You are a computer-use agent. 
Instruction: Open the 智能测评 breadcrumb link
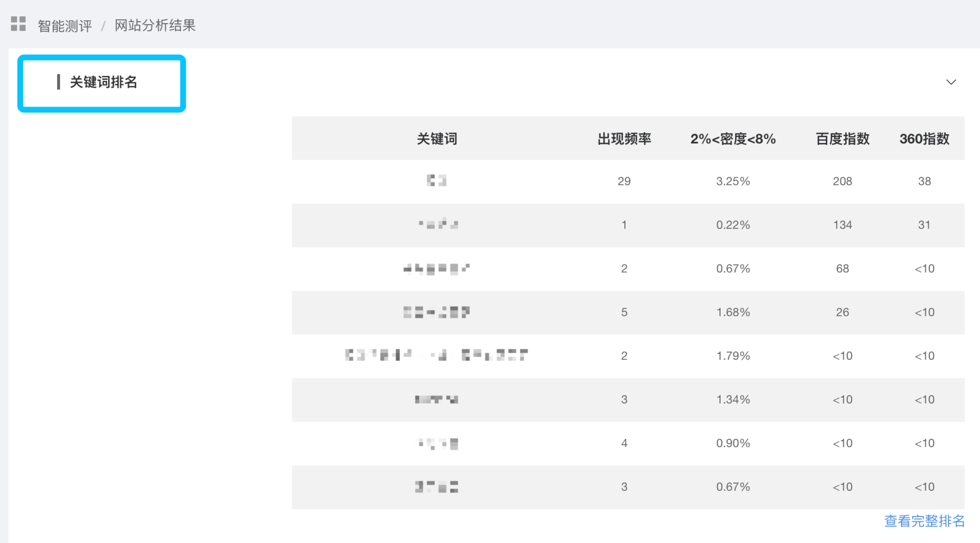(x=65, y=26)
